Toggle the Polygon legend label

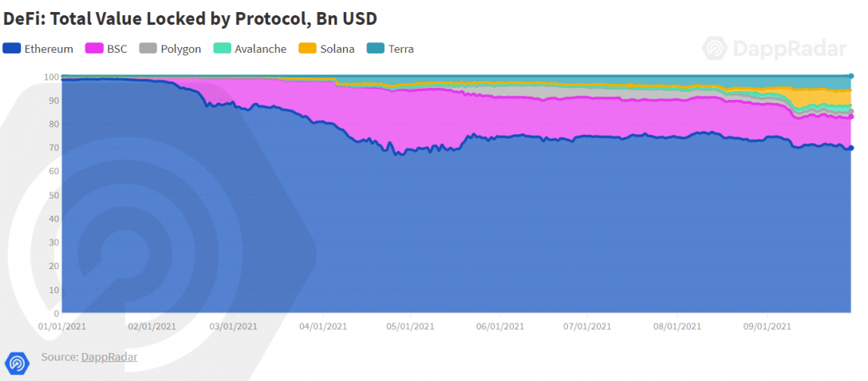click(x=180, y=49)
